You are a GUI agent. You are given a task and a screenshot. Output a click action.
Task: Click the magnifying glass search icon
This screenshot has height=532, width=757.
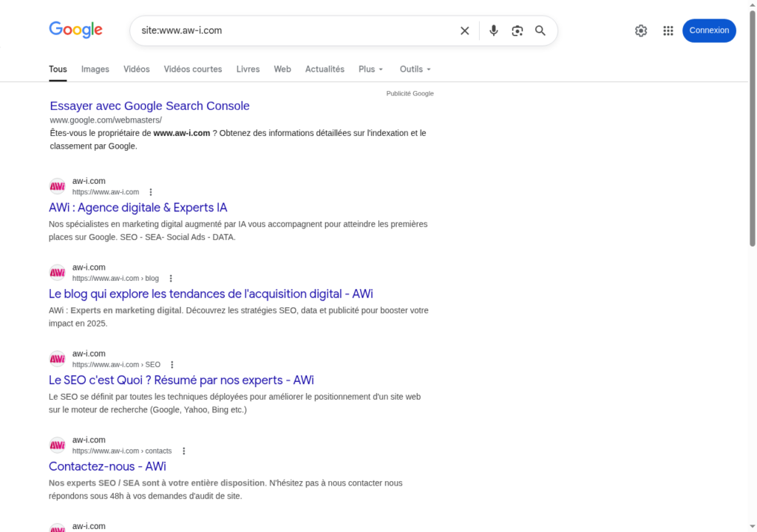click(540, 31)
